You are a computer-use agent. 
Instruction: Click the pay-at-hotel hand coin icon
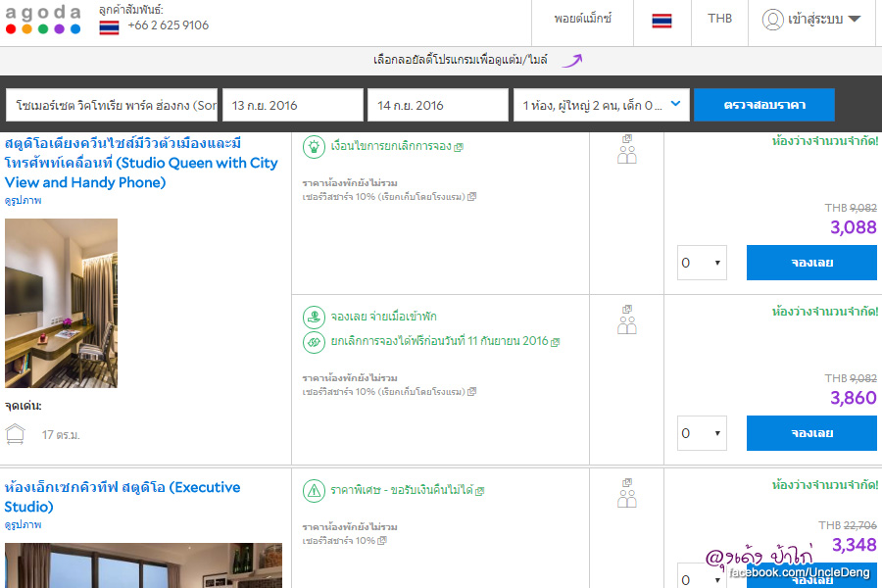click(314, 317)
